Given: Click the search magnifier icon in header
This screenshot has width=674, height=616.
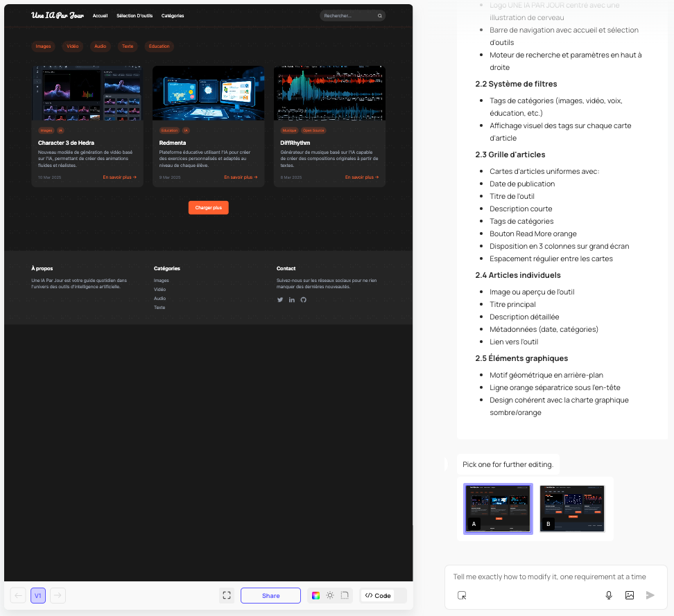Looking at the screenshot, I should (x=379, y=15).
